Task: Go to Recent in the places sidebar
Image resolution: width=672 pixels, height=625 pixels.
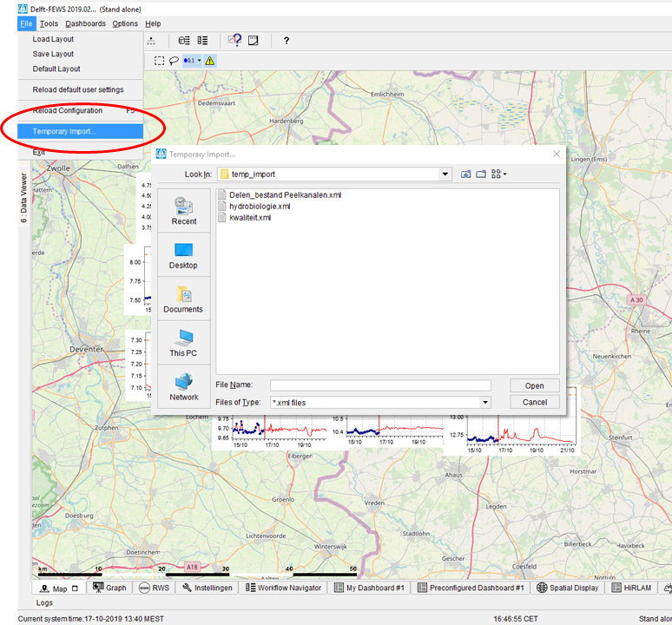Action: (184, 211)
